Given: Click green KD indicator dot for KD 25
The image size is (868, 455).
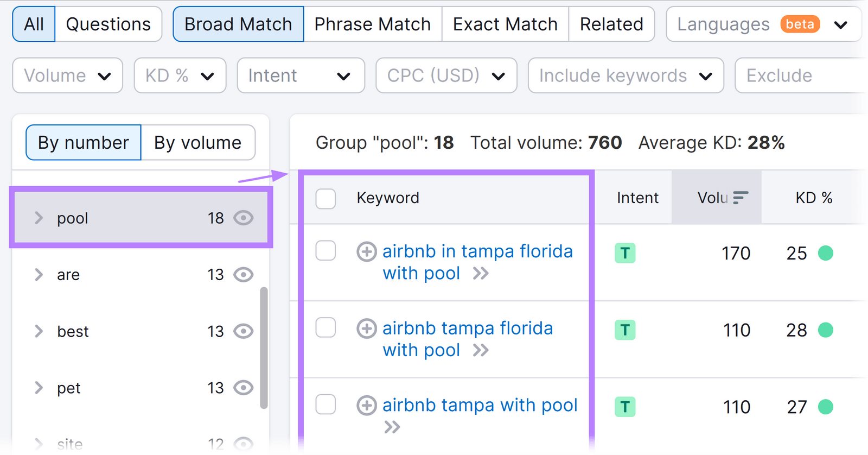Looking at the screenshot, I should [x=826, y=253].
